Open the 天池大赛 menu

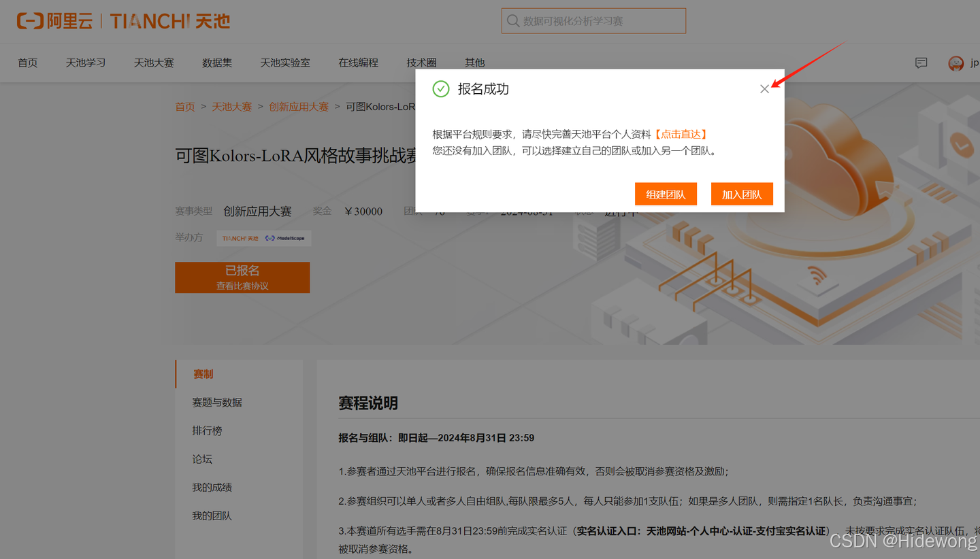pos(154,63)
